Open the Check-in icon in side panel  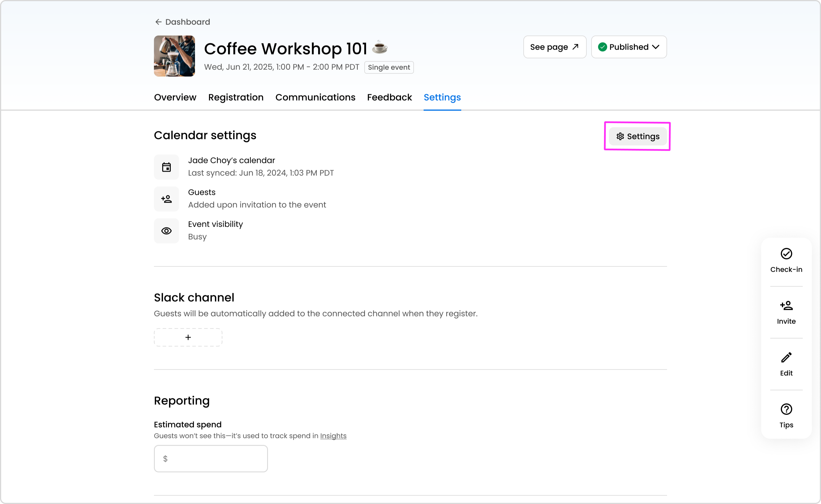(x=786, y=254)
